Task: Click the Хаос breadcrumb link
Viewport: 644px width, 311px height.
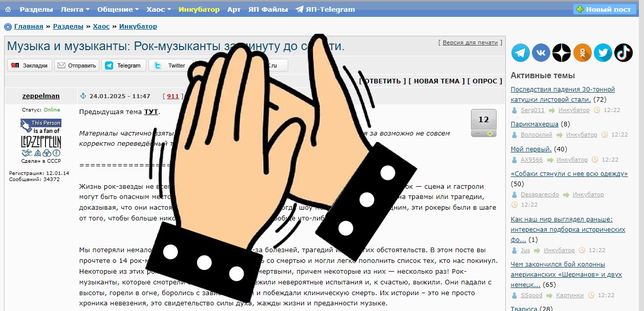Action: click(101, 27)
